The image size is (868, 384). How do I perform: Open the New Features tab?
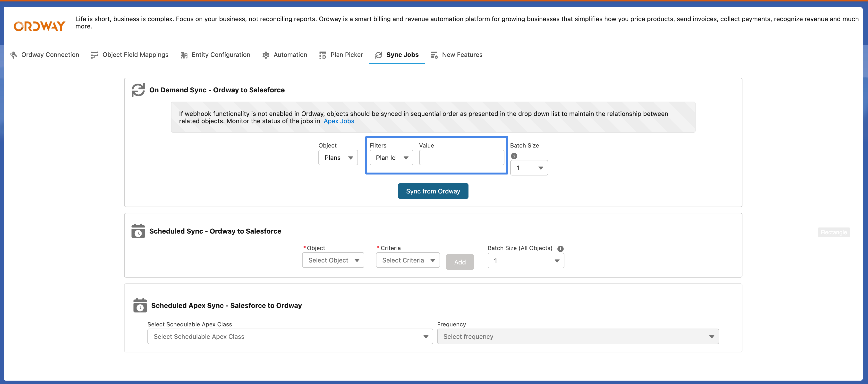tap(457, 55)
